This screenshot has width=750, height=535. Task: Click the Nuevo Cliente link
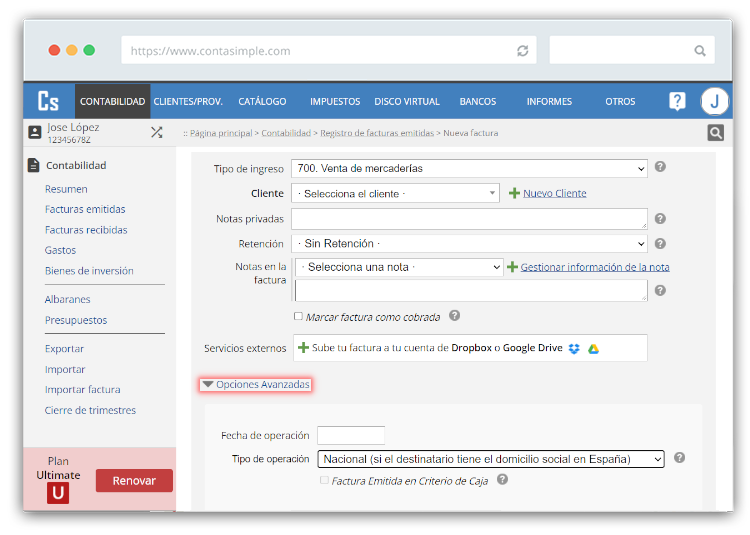(554, 193)
